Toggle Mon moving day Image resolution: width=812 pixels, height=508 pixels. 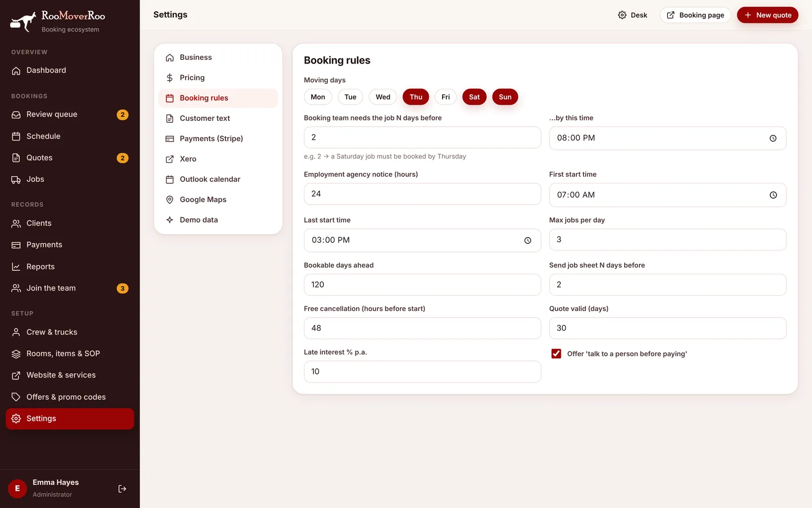coord(318,97)
